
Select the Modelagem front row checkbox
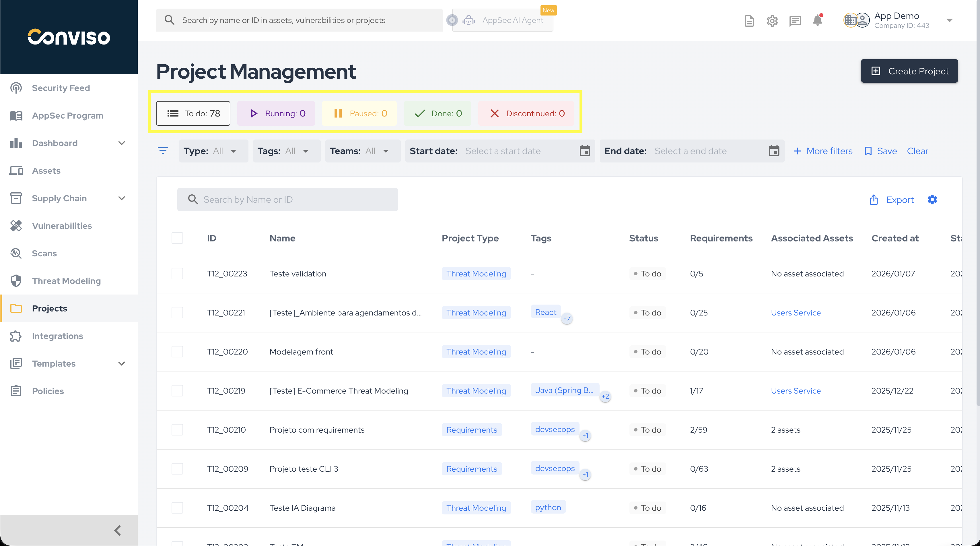177,351
